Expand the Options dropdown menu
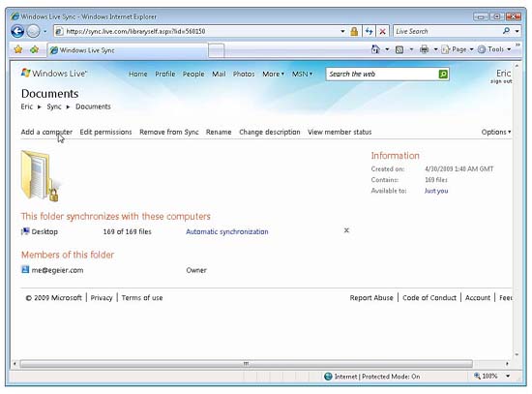Screen dimensions: 532x394 pyautogui.click(x=496, y=132)
